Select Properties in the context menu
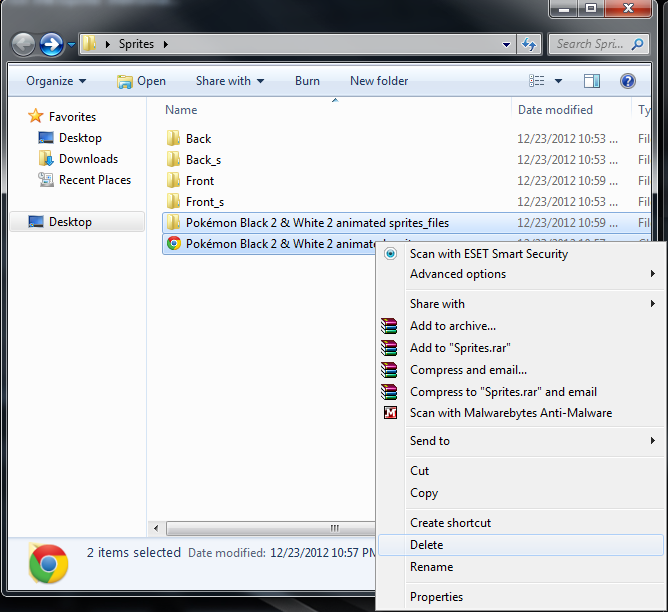 pos(437,597)
